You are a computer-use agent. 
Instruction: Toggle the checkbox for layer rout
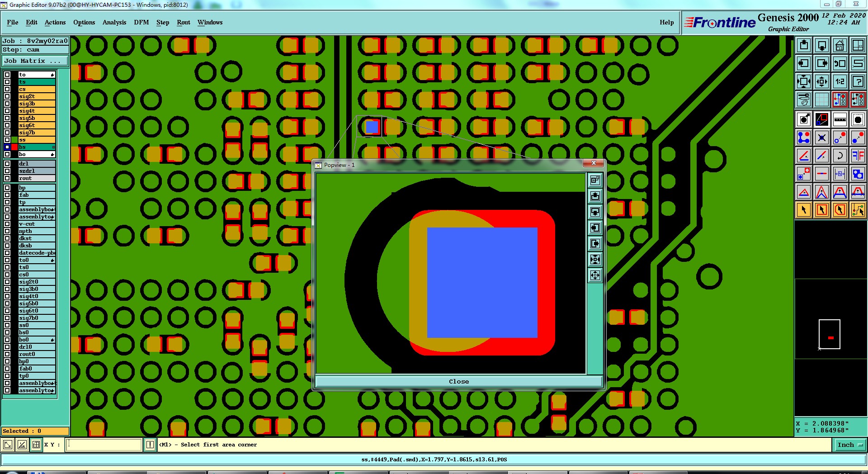coord(7,178)
